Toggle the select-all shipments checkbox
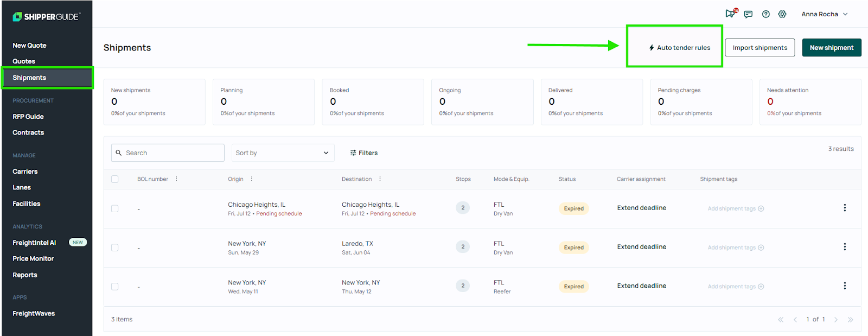The width and height of the screenshot is (868, 336). [114, 179]
